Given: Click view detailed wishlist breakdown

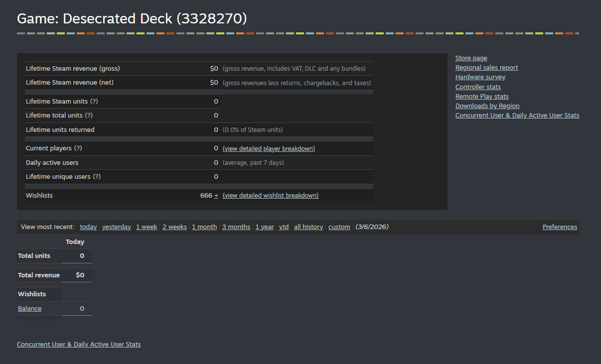Looking at the screenshot, I should [x=270, y=196].
